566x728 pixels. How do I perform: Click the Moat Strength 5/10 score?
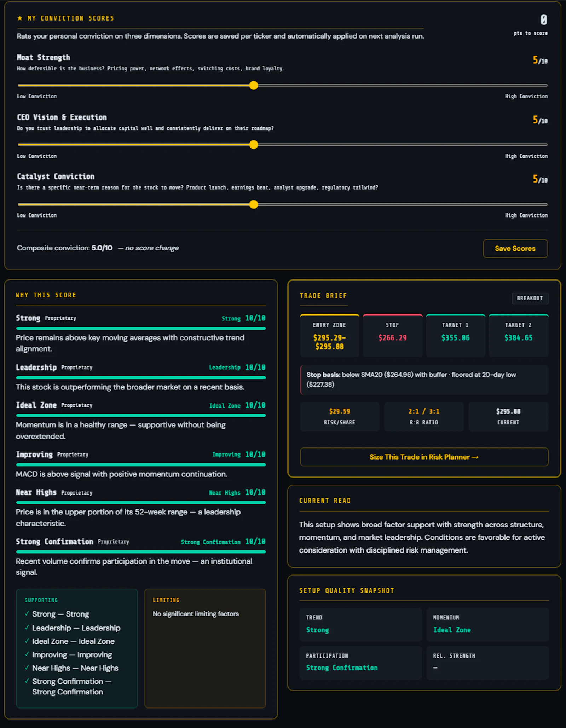pos(540,60)
